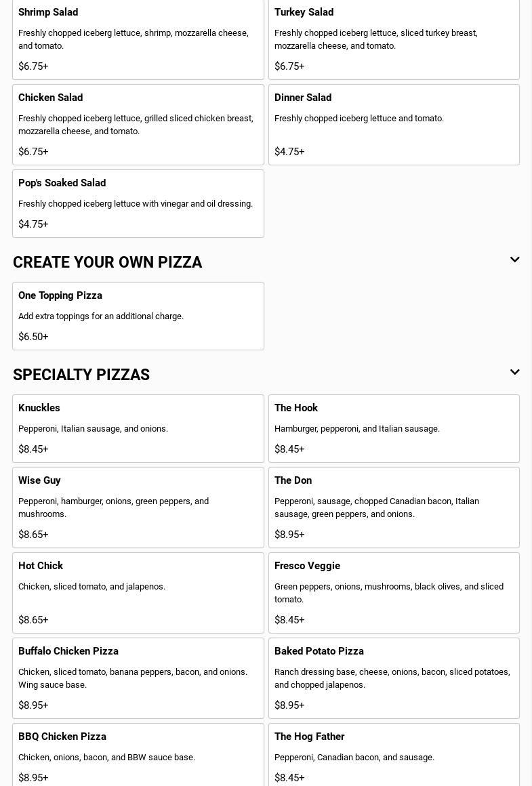The width and height of the screenshot is (532, 786).
Task: Choose the Chicken Salad item
Action: tap(138, 125)
